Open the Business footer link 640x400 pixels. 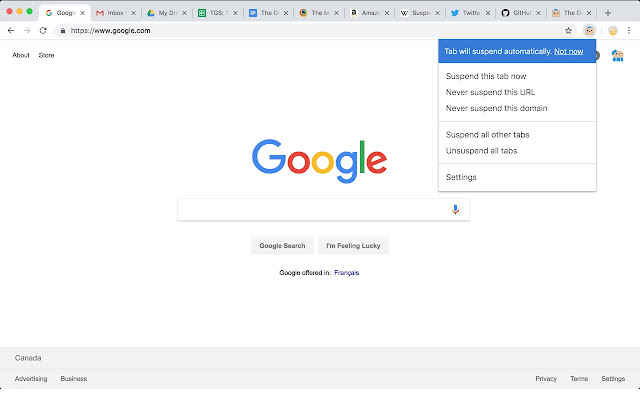point(73,379)
